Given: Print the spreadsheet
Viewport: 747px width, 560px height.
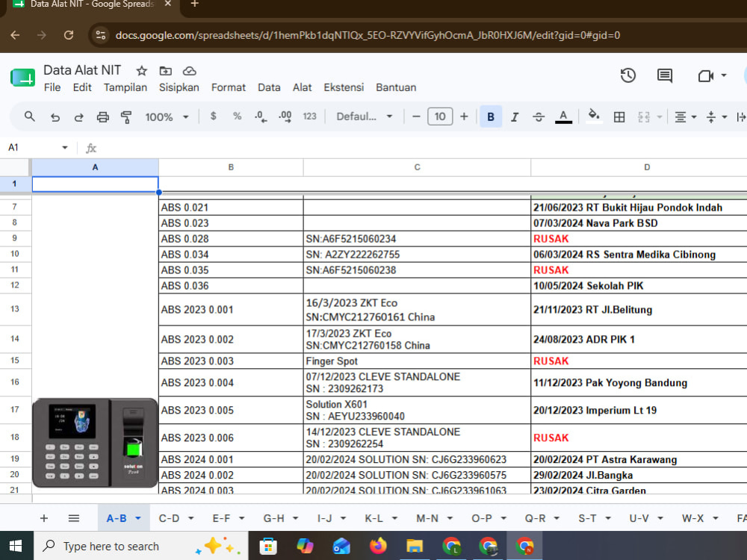Looking at the screenshot, I should click(103, 117).
